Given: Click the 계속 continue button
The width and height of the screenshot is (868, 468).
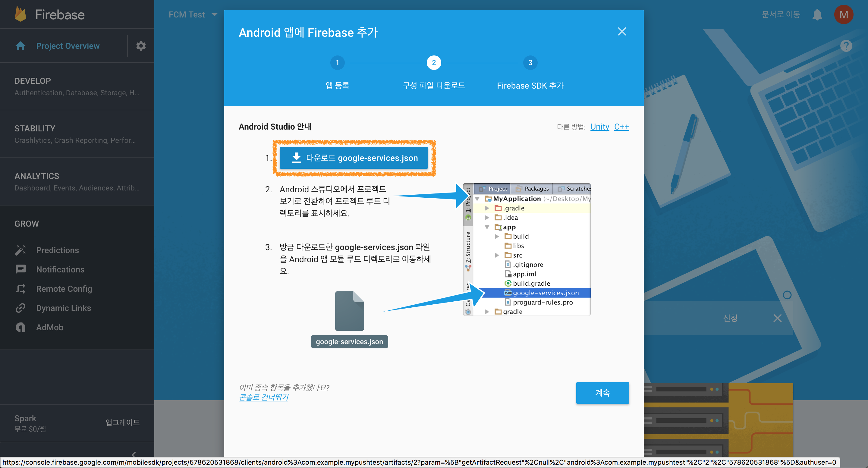Looking at the screenshot, I should [602, 393].
